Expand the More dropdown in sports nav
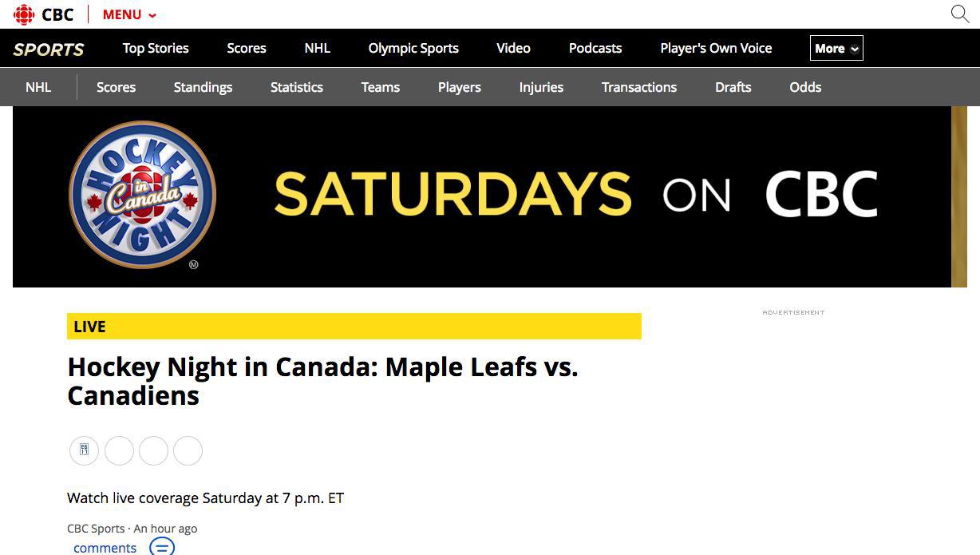The image size is (980, 555). [836, 48]
